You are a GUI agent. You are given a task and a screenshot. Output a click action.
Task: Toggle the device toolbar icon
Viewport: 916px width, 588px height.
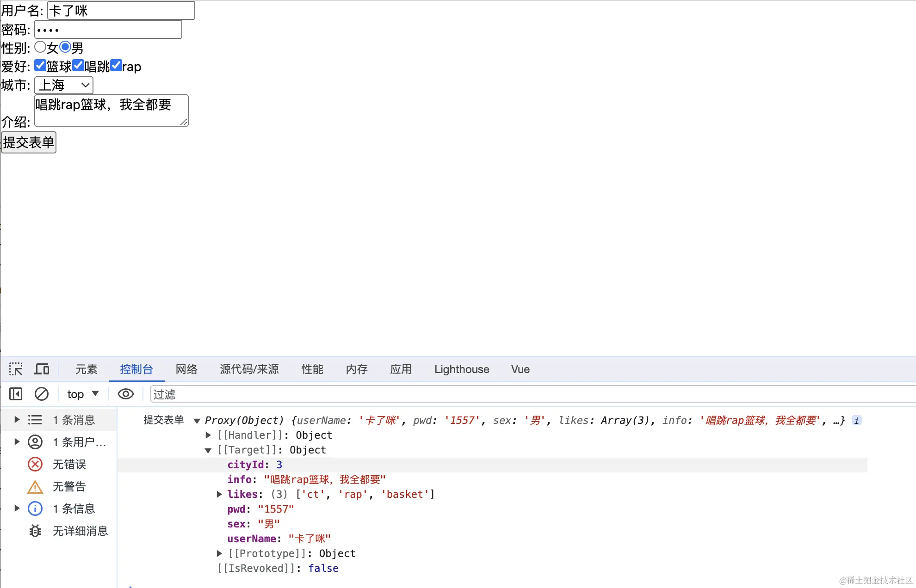tap(42, 369)
